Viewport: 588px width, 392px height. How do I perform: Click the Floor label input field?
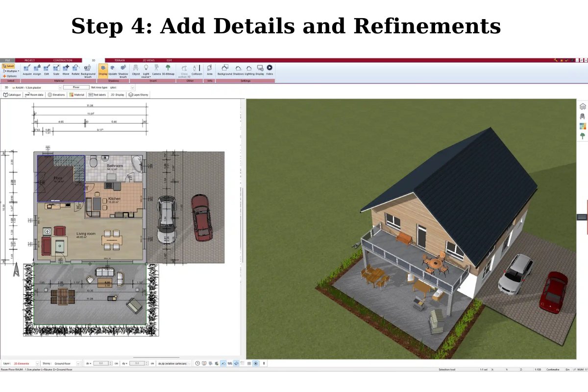tap(76, 87)
